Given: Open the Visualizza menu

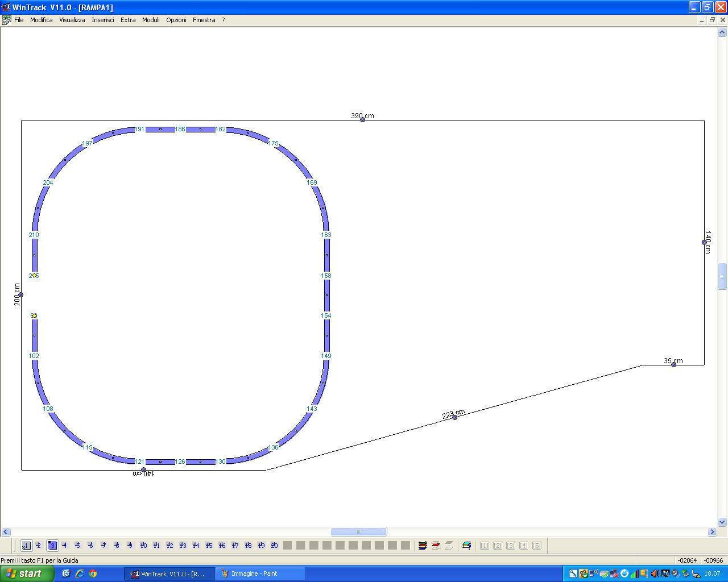Looking at the screenshot, I should [72, 20].
